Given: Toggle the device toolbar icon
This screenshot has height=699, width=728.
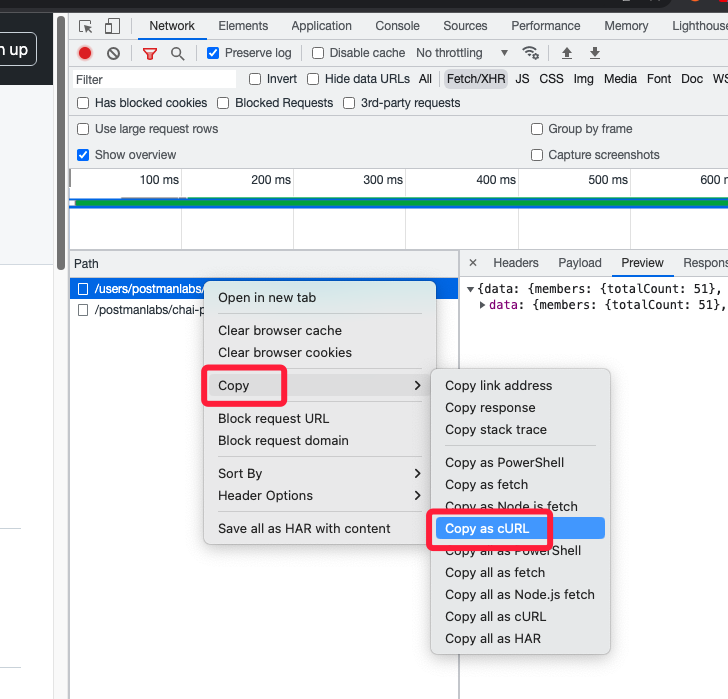Looking at the screenshot, I should (112, 26).
